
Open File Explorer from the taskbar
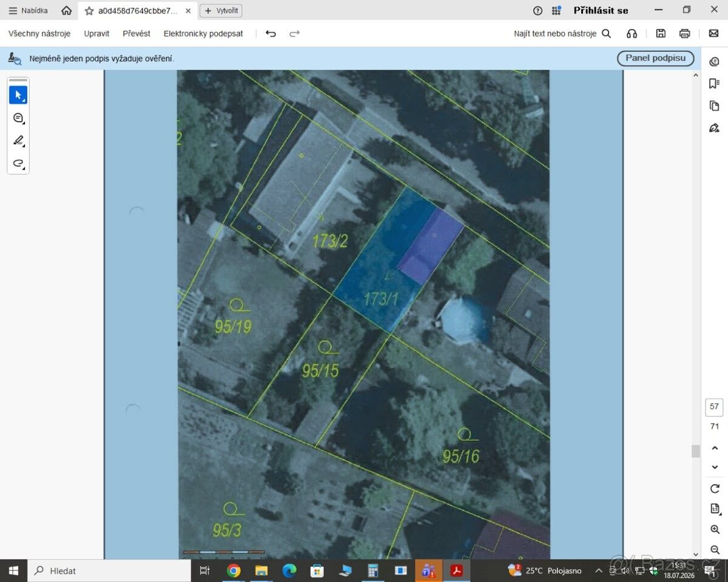(x=261, y=570)
